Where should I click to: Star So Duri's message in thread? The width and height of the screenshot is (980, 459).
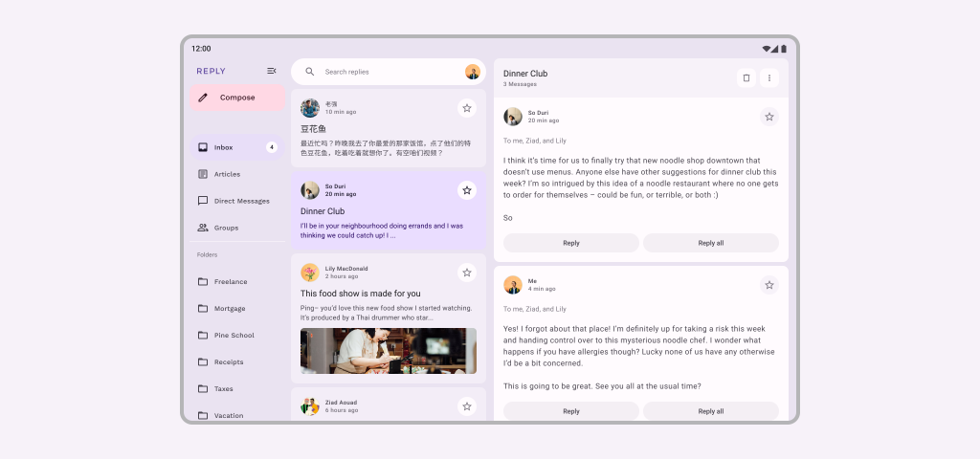coord(769,117)
